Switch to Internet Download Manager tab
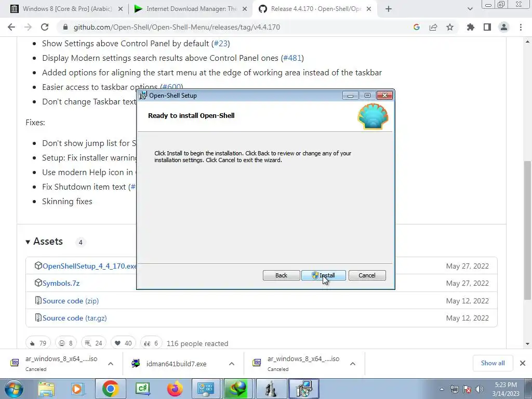This screenshot has width=532, height=399. [x=191, y=9]
